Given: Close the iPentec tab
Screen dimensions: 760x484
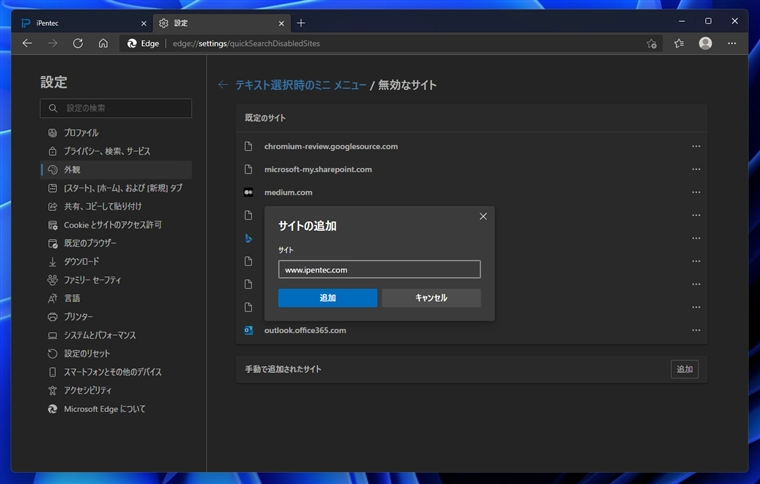Looking at the screenshot, I should tap(143, 23).
